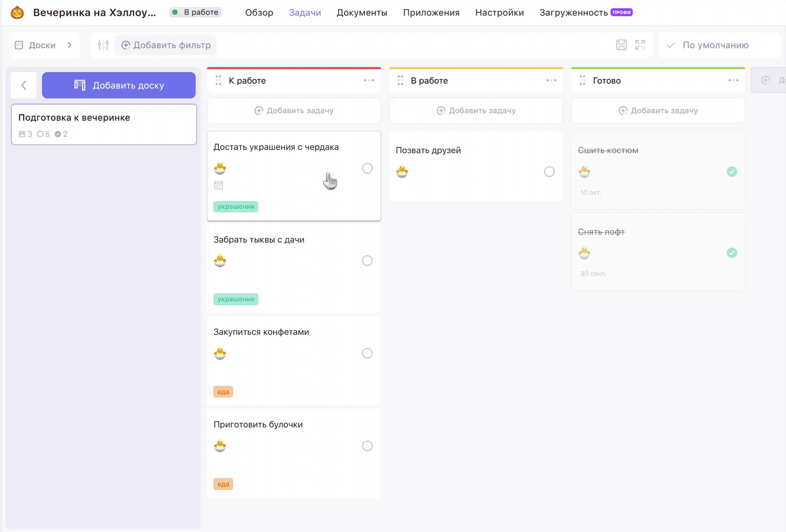The height and width of the screenshot is (532, 786).
Task: Expand the Доски view selector
Action: [44, 45]
